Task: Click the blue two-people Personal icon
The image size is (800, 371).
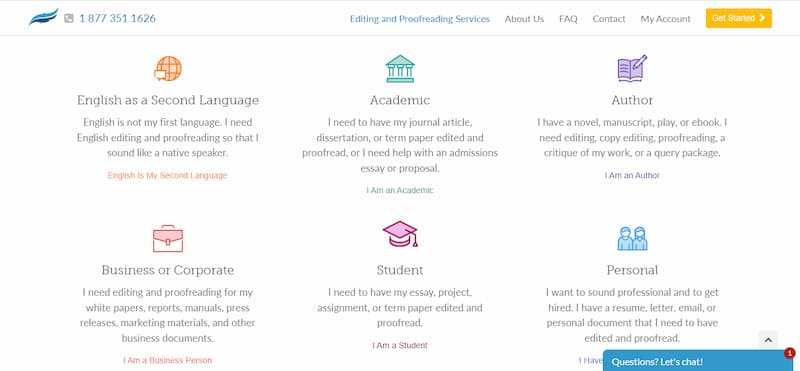Action: (632, 238)
